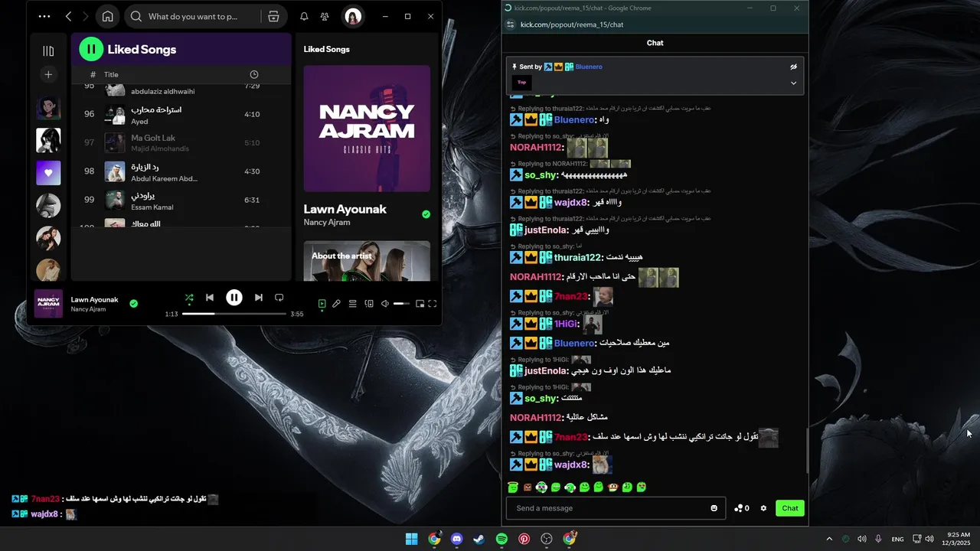The image size is (980, 551).
Task: Switch ENG input language in tray
Action: [x=897, y=539]
